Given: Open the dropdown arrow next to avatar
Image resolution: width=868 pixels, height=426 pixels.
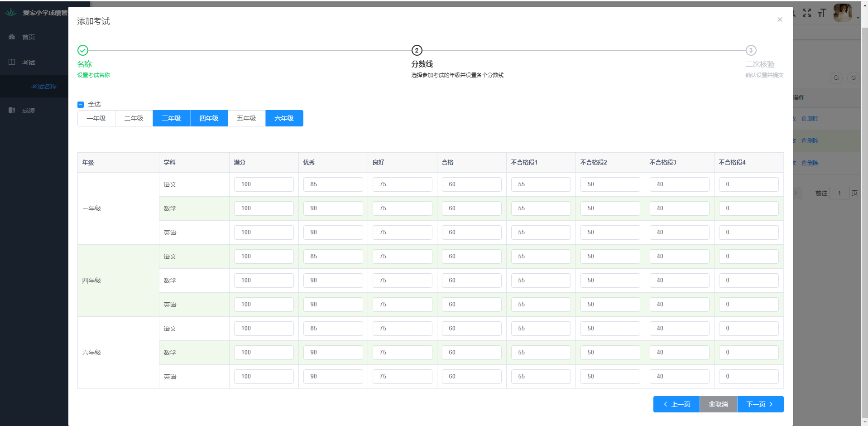Looking at the screenshot, I should click(858, 18).
